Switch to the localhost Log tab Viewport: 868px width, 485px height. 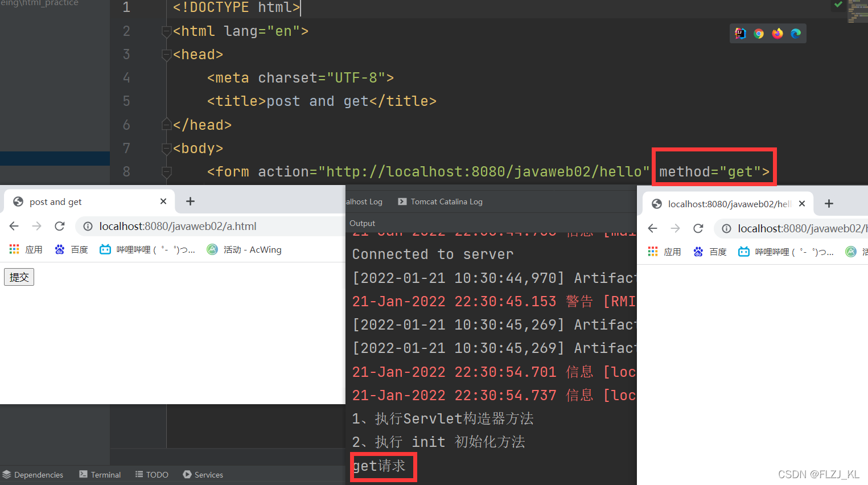click(364, 202)
